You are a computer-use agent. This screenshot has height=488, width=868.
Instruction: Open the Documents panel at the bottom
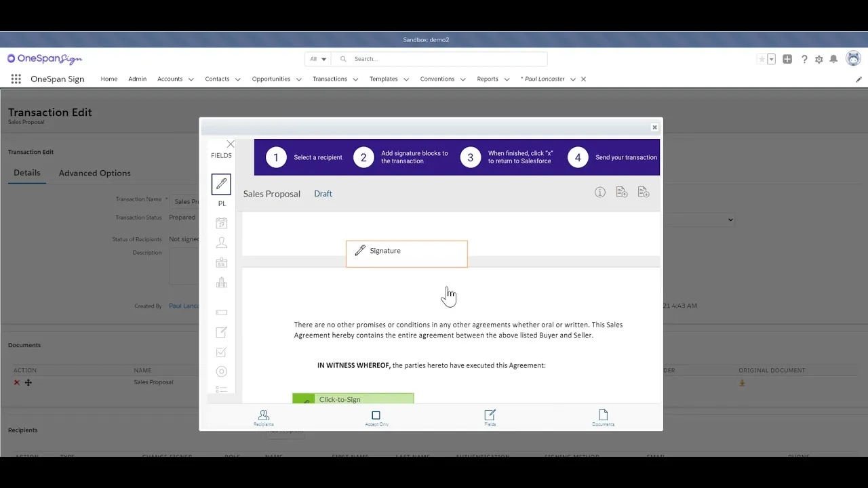(x=602, y=416)
